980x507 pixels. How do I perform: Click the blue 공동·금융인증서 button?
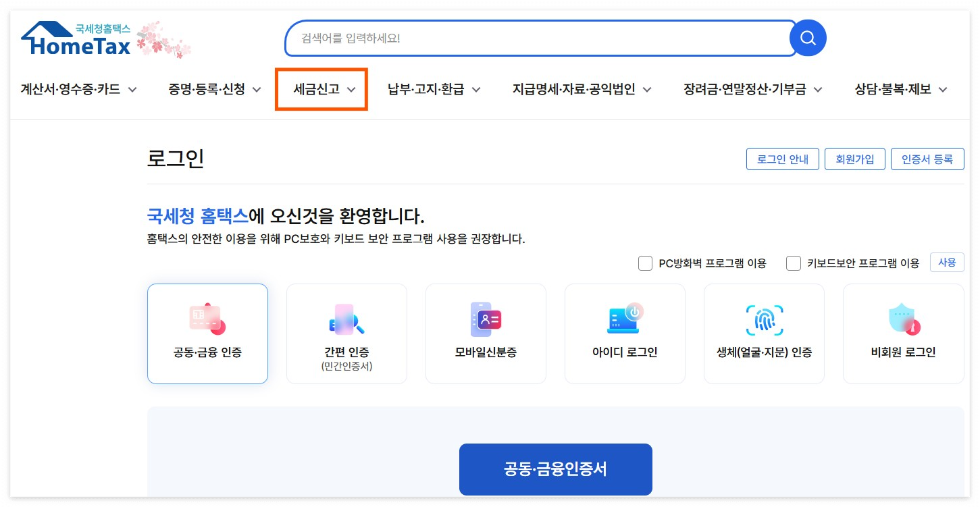pyautogui.click(x=556, y=469)
